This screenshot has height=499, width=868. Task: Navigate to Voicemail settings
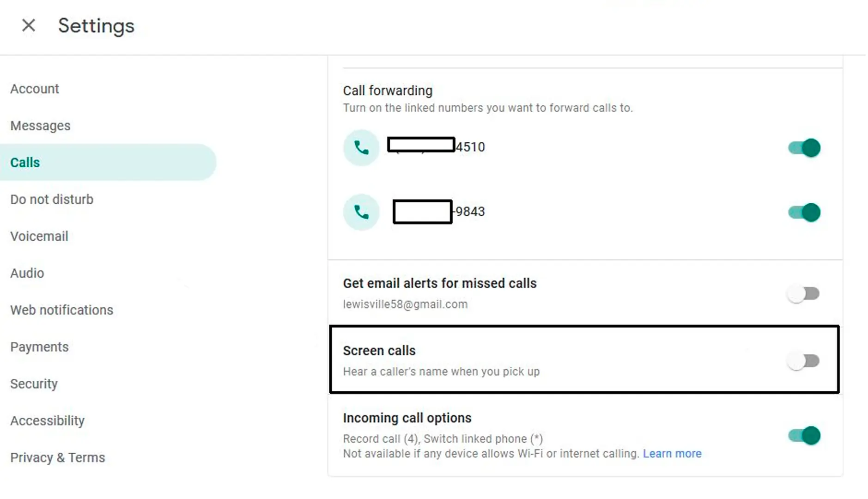coord(39,237)
